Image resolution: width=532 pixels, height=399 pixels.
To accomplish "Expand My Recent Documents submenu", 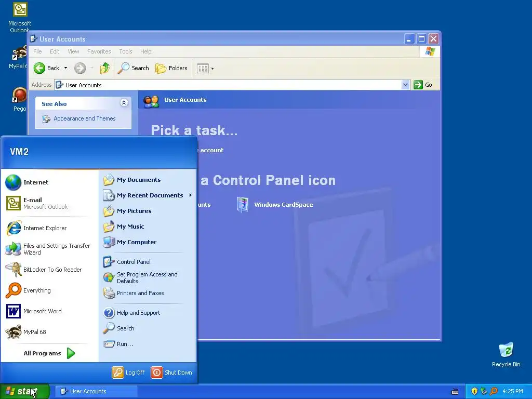I will tap(148, 195).
